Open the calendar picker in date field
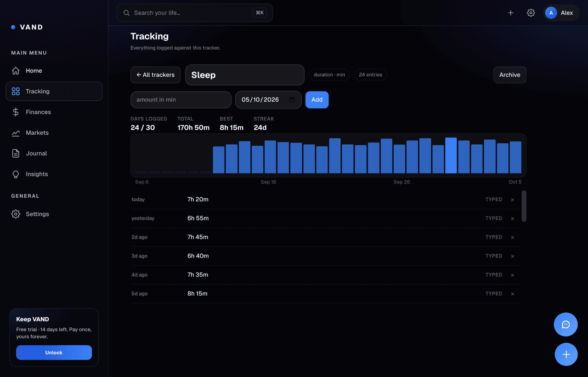Image resolution: width=588 pixels, height=377 pixels. tap(292, 100)
